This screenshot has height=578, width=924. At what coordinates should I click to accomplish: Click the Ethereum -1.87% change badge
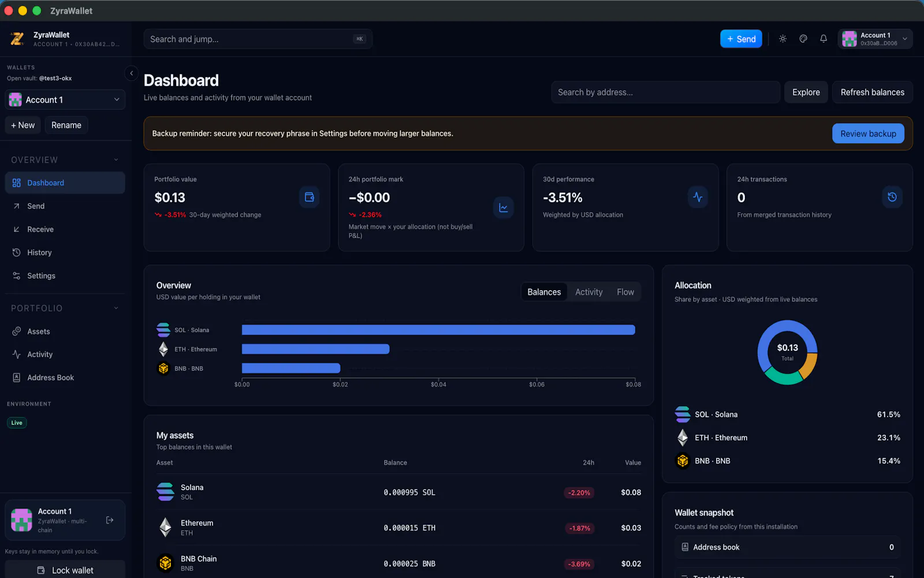[579, 528]
